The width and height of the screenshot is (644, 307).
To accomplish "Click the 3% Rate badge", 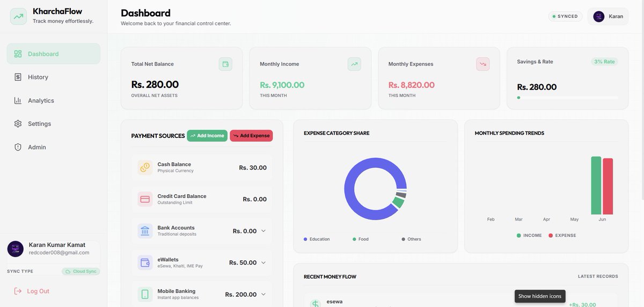I will [x=604, y=62].
